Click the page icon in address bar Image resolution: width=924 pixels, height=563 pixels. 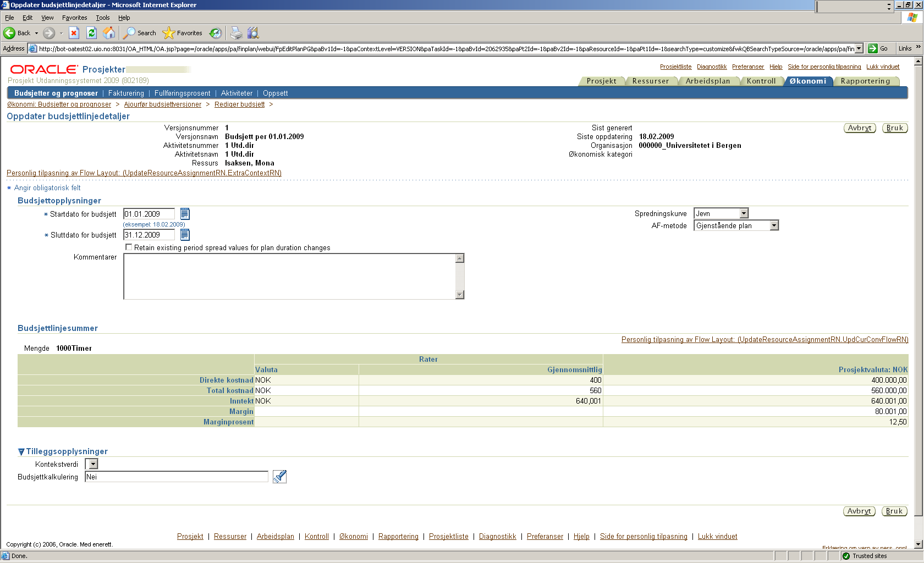33,48
